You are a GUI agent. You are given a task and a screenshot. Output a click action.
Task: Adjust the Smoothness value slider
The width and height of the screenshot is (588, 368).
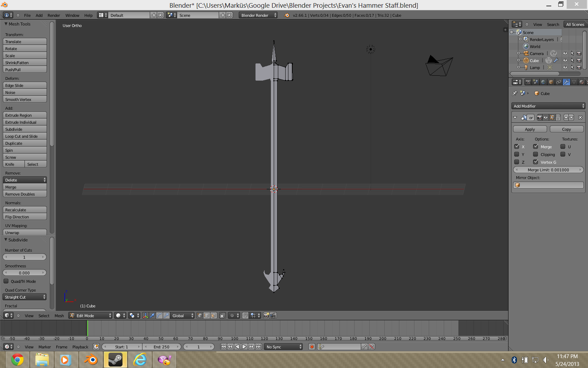tap(24, 273)
